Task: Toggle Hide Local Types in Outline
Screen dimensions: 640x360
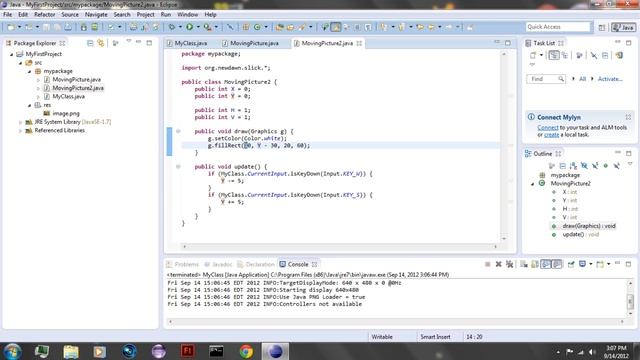Action: pyautogui.click(x=616, y=165)
